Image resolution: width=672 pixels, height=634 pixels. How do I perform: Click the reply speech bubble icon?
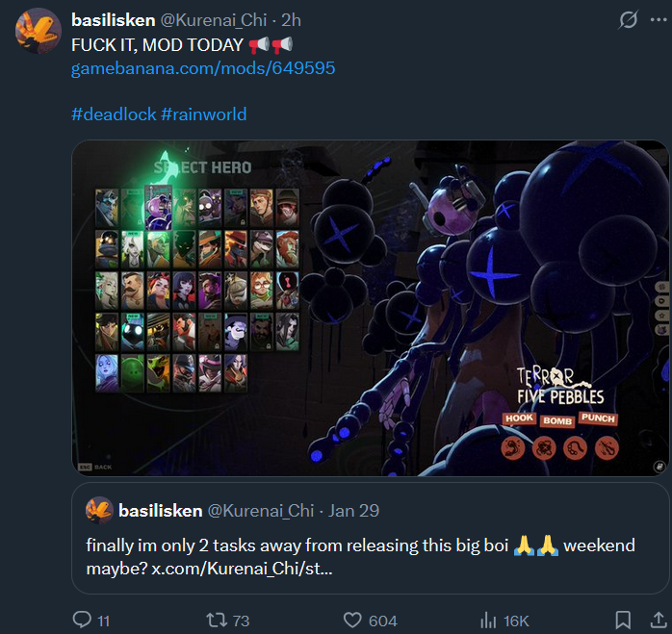(x=82, y=620)
